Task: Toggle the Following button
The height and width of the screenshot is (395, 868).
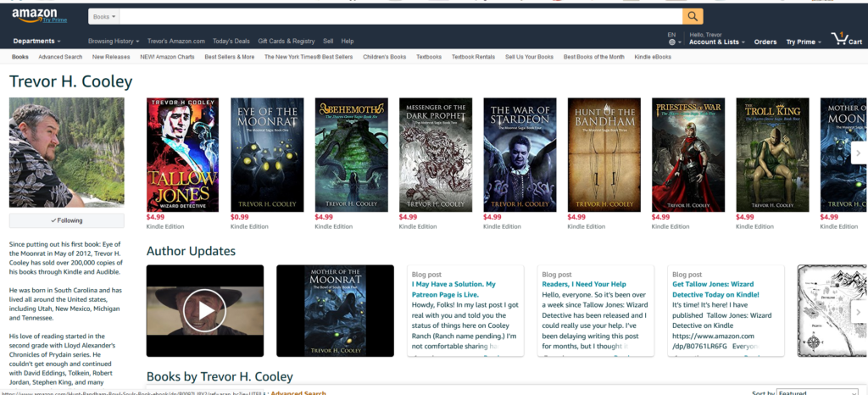Action: pos(66,220)
